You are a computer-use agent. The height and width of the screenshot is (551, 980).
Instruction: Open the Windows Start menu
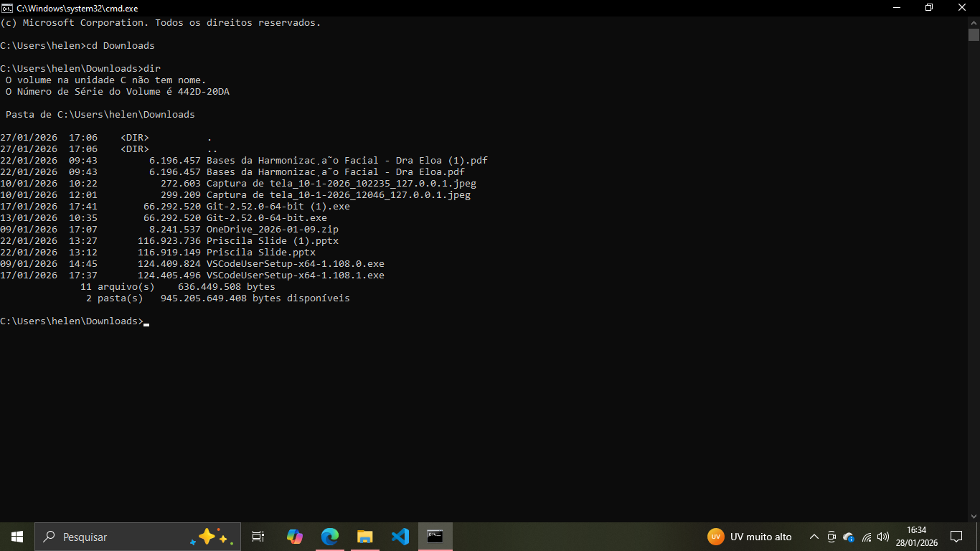point(17,537)
